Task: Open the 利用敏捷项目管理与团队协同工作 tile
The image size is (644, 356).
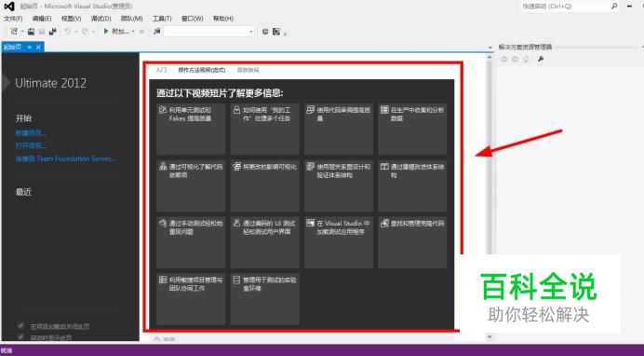Action: [191, 299]
